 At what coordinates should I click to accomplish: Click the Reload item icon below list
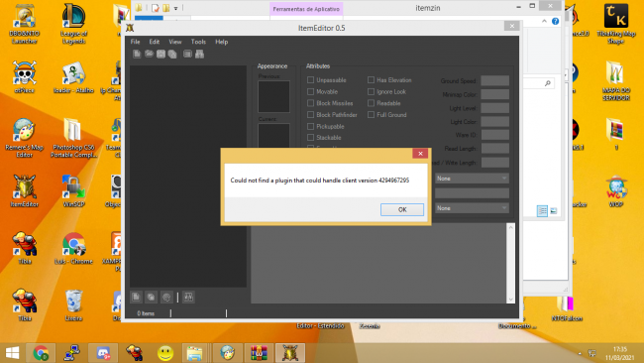click(x=166, y=297)
